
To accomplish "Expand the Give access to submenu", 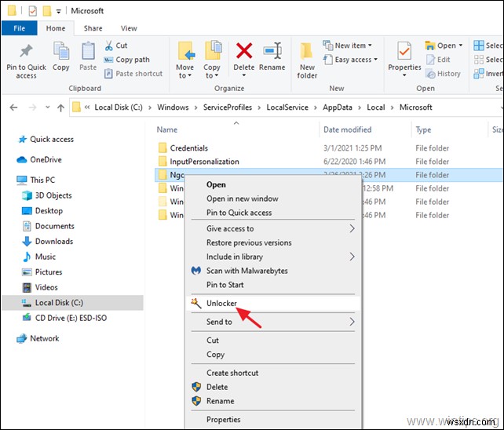I will [273, 229].
